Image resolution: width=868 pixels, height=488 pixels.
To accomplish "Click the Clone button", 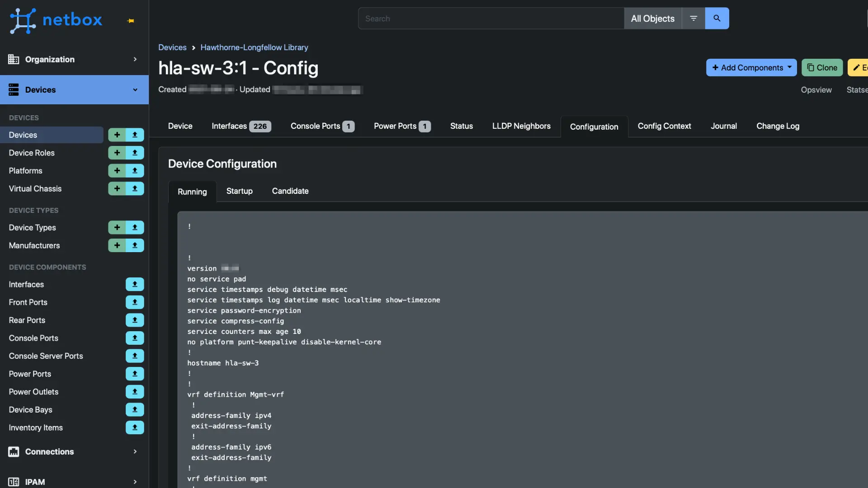I will 822,68.
